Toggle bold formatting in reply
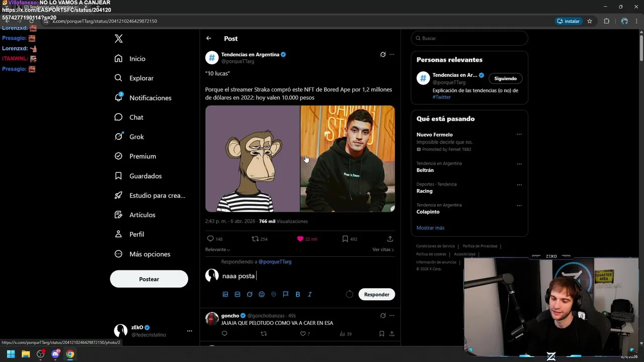The height and width of the screenshot is (362, 644). (x=298, y=294)
